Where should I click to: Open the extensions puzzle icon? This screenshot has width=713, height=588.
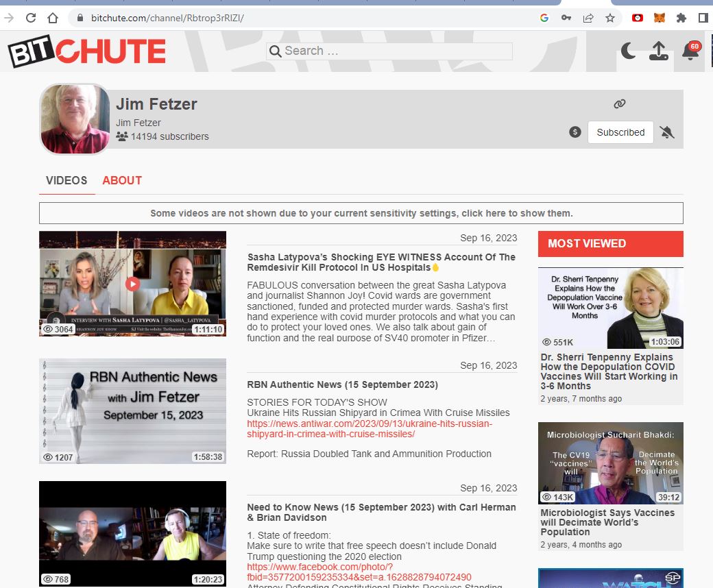click(x=681, y=19)
